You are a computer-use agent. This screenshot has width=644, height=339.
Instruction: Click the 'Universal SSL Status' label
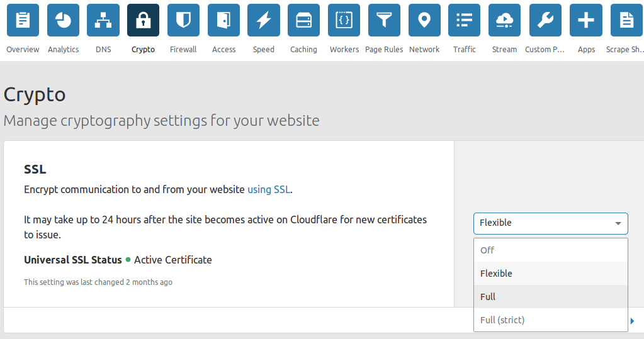coord(72,260)
